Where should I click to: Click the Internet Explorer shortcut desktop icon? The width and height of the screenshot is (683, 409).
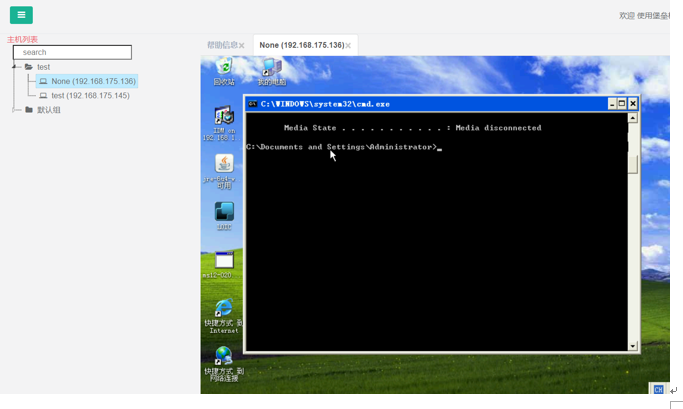(x=224, y=316)
